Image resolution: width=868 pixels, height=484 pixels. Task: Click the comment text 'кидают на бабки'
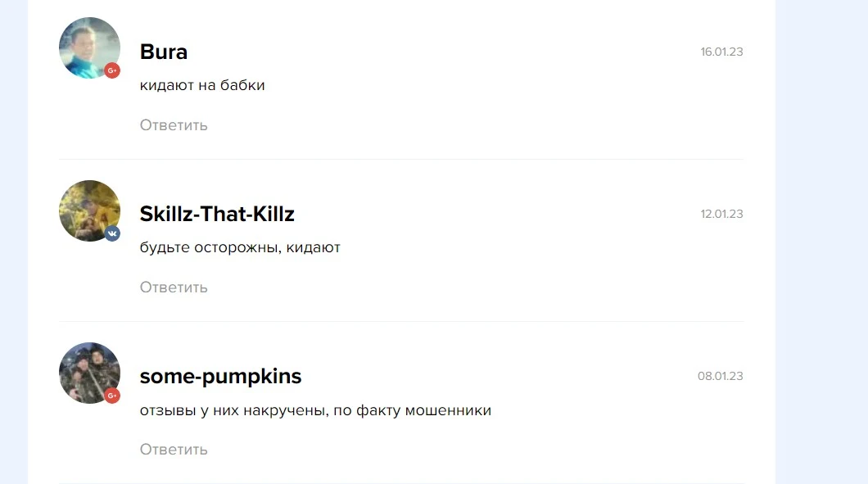point(202,85)
